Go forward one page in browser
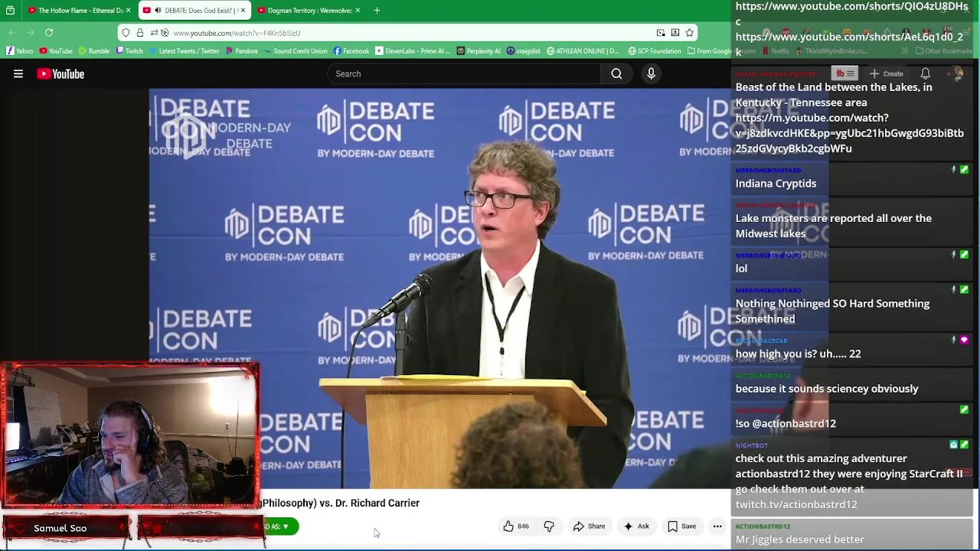 point(31,32)
